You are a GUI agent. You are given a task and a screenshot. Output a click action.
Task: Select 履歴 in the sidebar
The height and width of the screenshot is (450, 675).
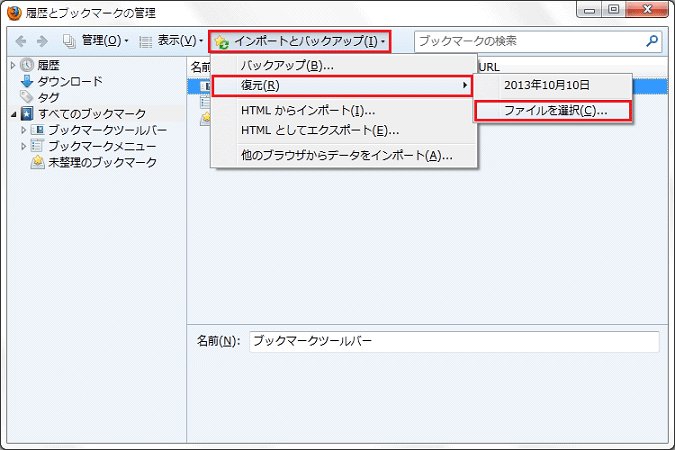coord(48,65)
